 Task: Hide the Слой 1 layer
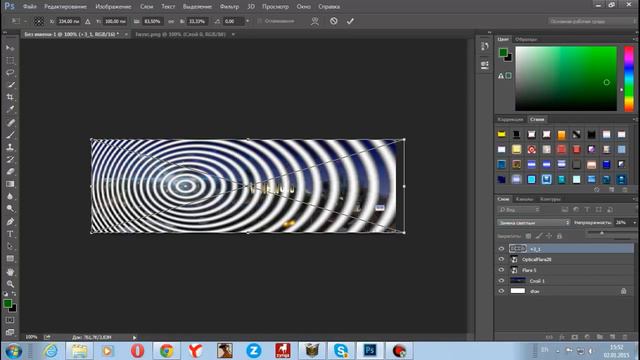coord(501,280)
